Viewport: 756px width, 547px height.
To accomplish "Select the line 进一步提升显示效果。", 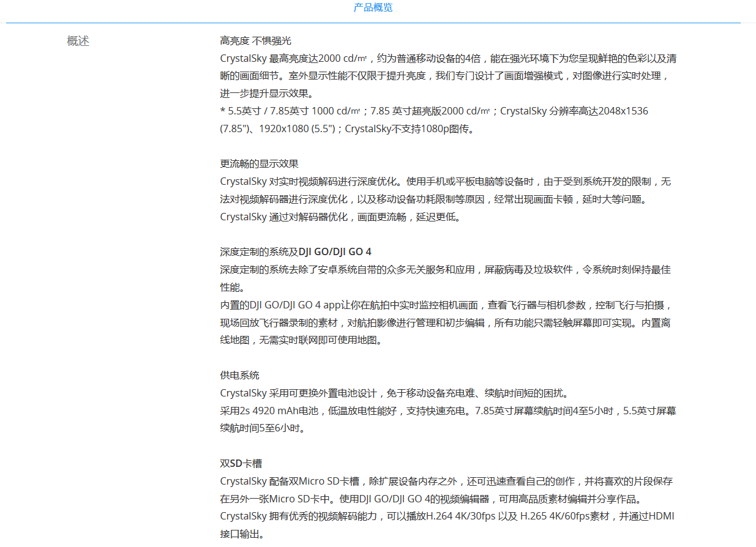I will 267,94.
